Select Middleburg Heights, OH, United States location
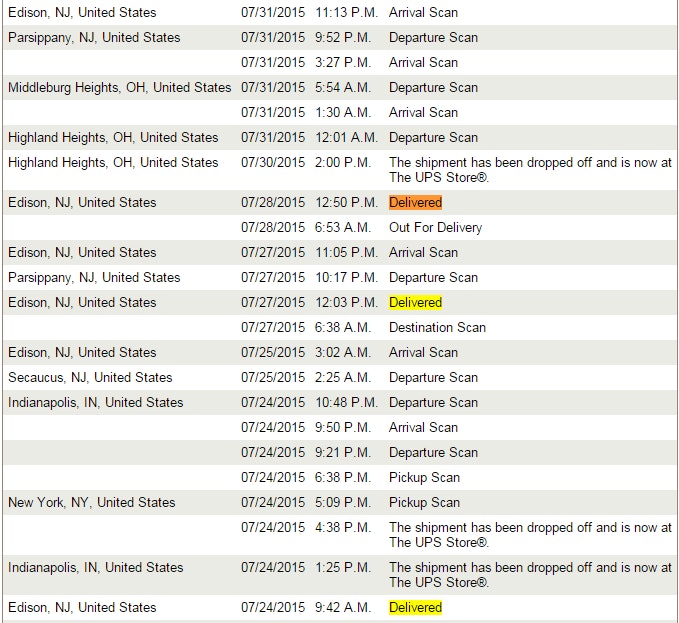This screenshot has height=623, width=679. click(x=119, y=87)
